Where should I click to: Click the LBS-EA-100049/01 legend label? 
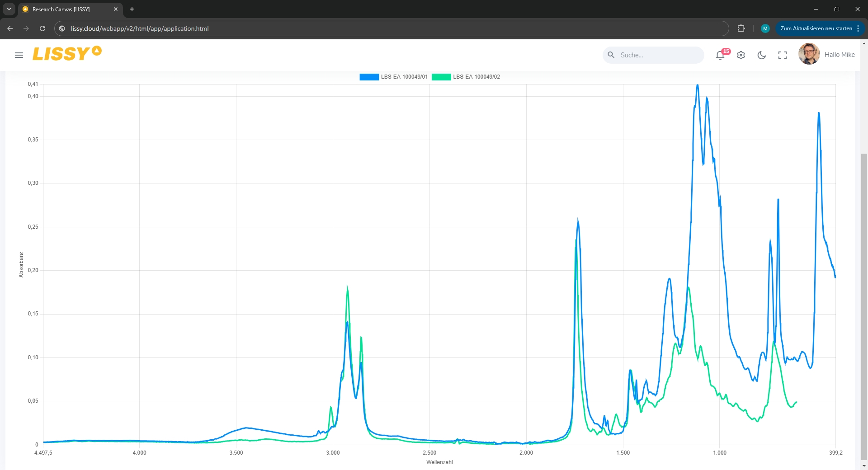(404, 77)
